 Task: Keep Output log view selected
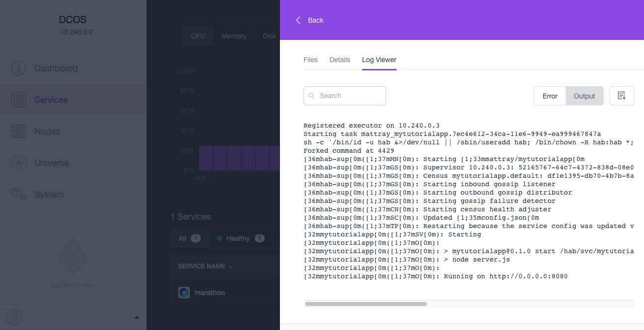point(584,96)
